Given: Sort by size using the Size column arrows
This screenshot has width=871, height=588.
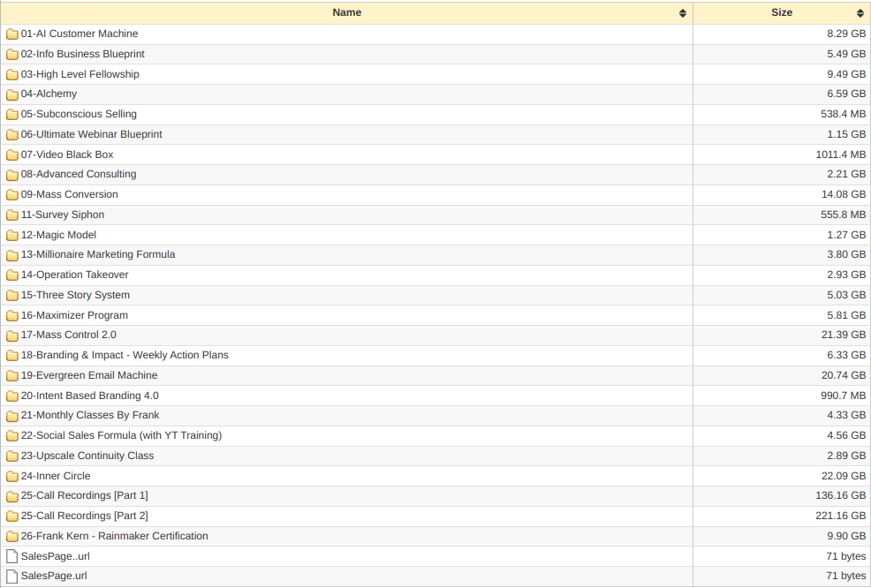Looking at the screenshot, I should (860, 13).
